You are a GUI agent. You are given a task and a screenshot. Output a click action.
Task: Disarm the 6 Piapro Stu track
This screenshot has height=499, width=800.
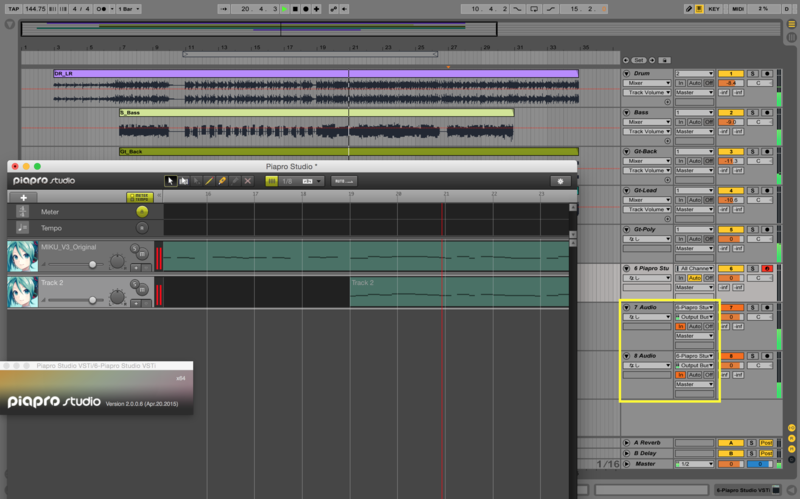[x=766, y=268]
